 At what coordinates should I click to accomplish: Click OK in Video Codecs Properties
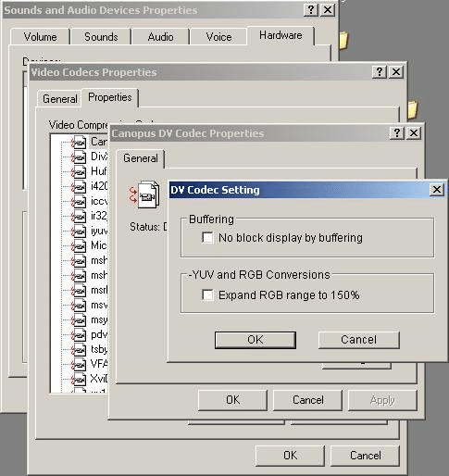tap(290, 456)
